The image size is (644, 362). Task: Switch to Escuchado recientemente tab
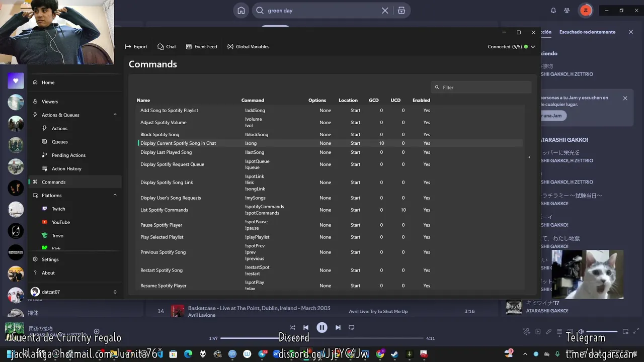coord(587,32)
